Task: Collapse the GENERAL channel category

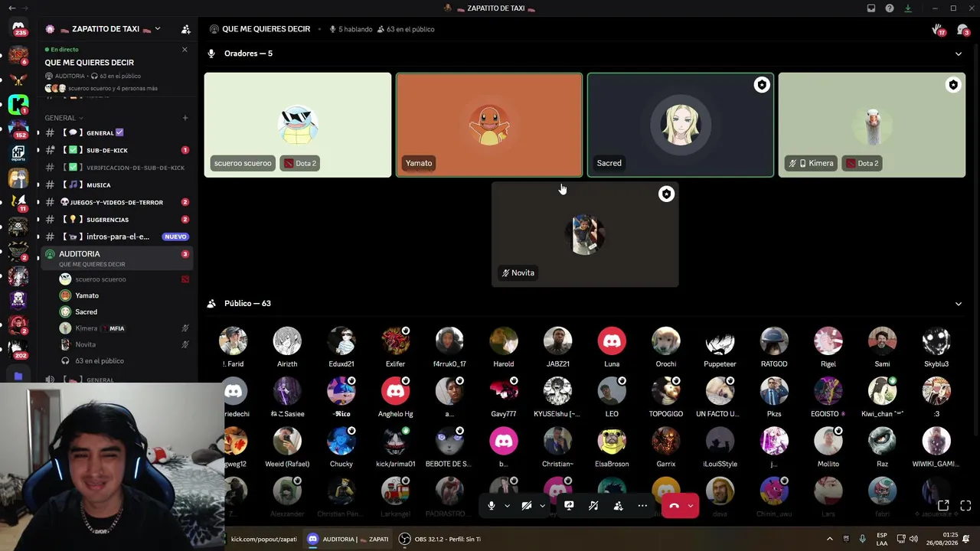Action: [x=64, y=118]
